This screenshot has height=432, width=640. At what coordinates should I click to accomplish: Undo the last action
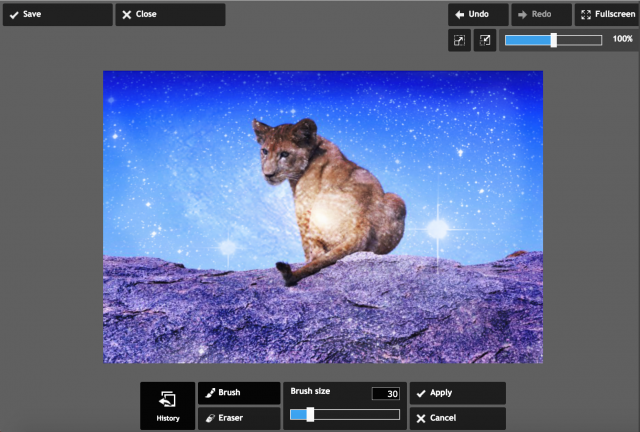[478, 15]
